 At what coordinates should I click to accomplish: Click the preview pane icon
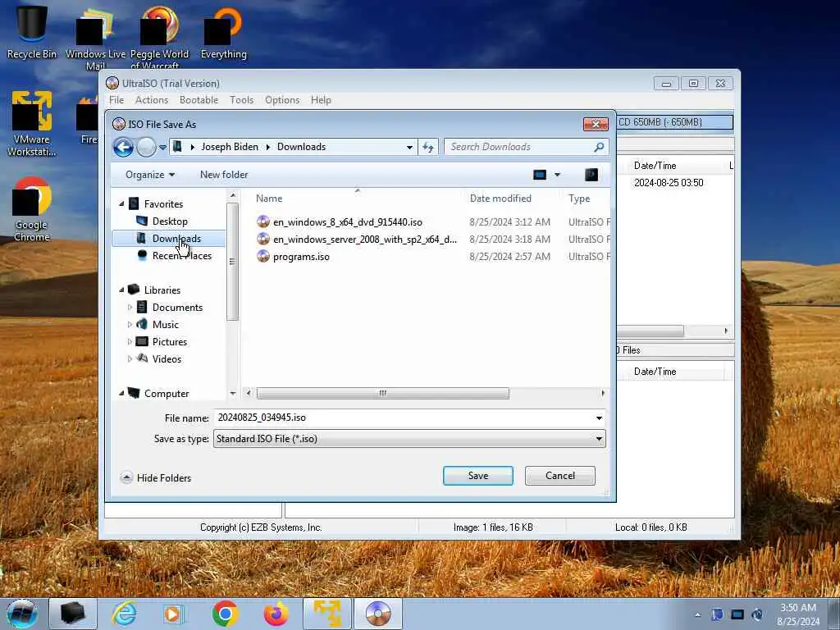tap(591, 175)
